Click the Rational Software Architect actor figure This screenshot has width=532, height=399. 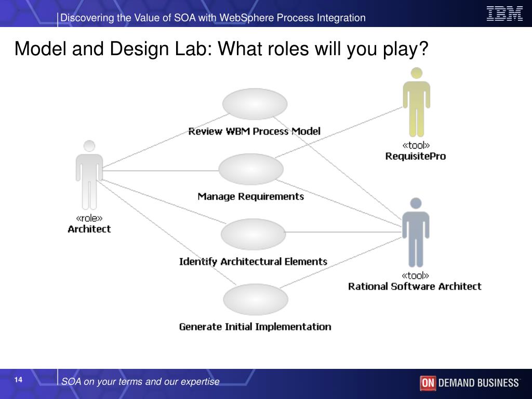click(416, 232)
